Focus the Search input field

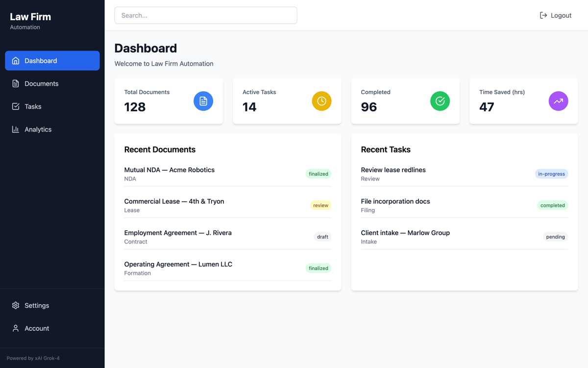[206, 15]
